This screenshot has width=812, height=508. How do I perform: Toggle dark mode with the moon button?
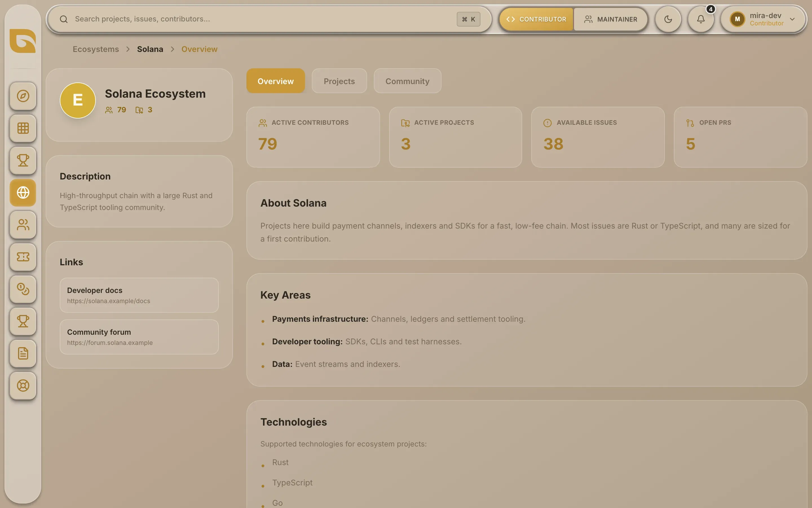668,19
